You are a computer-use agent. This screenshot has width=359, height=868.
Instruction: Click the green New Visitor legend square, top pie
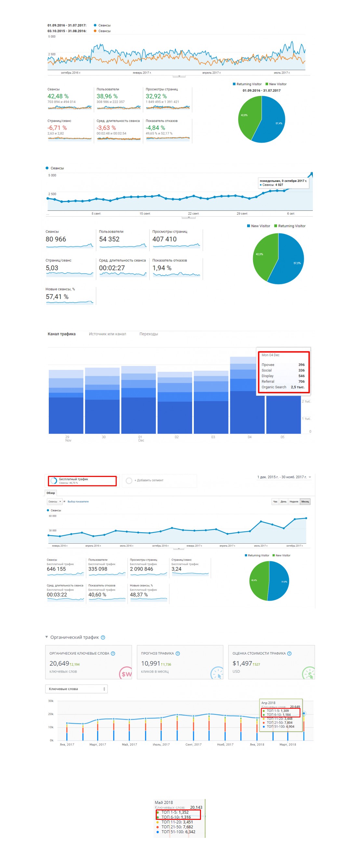[267, 84]
